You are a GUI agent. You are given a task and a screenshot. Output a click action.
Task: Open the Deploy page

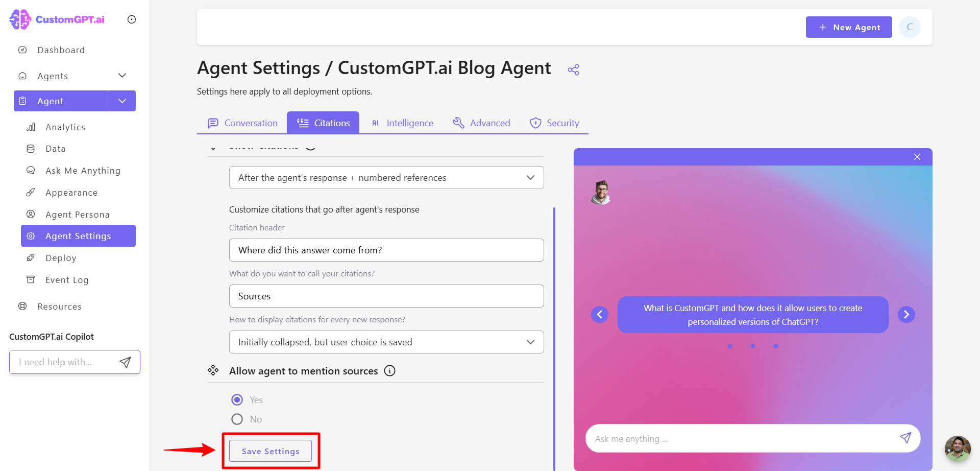[61, 258]
